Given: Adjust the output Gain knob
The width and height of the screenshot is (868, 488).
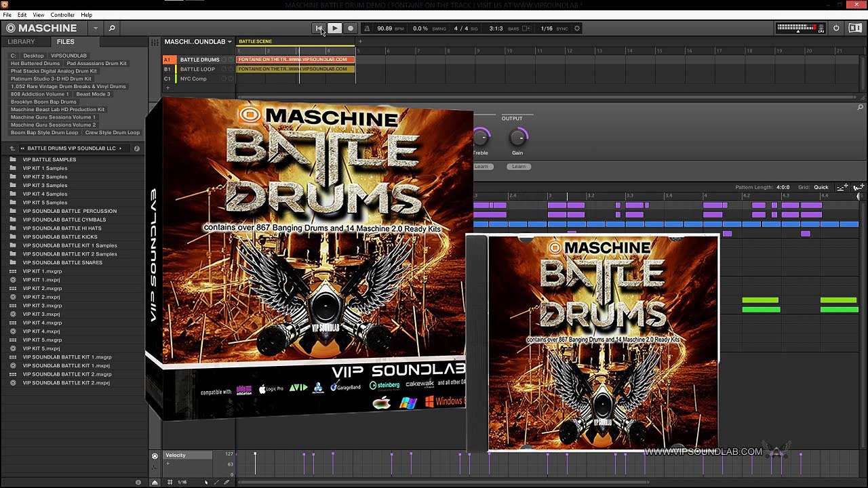Looking at the screenshot, I should click(517, 138).
